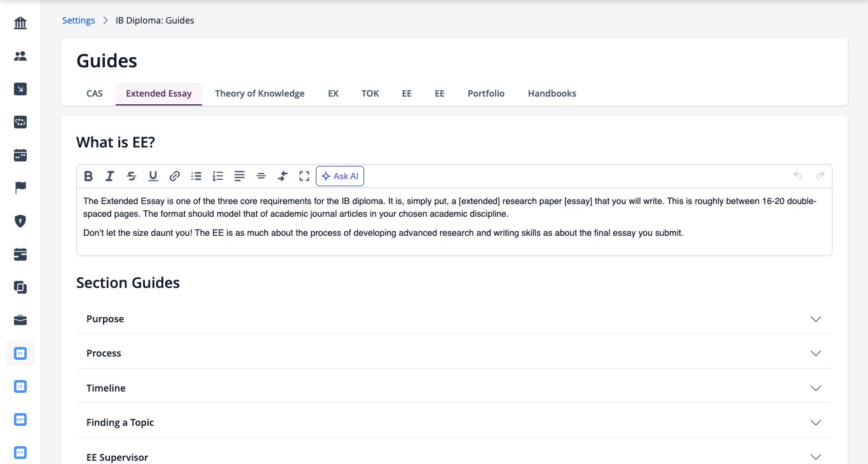This screenshot has width=868, height=464.
Task: Apply italic formatting in the toolbar
Action: (x=110, y=176)
